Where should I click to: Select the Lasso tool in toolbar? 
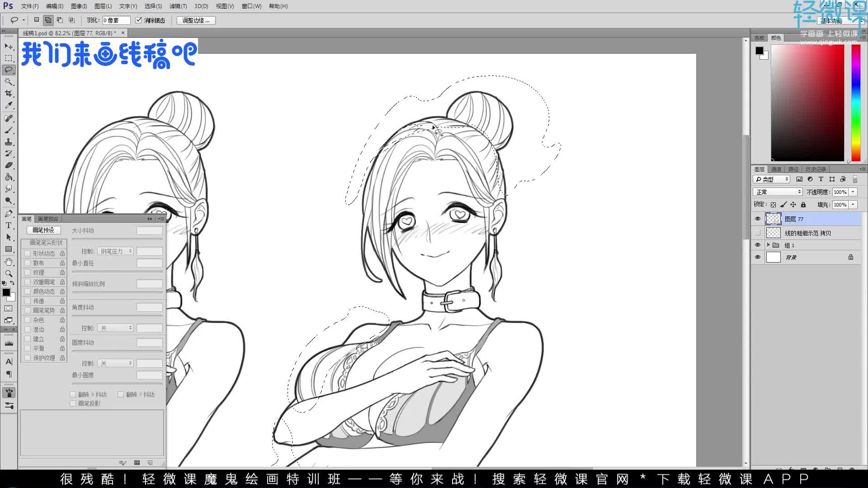tap(9, 70)
